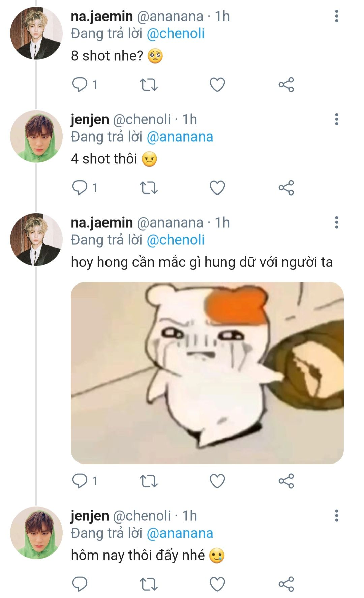Screen dimensions: 364x598
Task: Like the "8 shot nhe?" tweet
Action: tap(217, 85)
